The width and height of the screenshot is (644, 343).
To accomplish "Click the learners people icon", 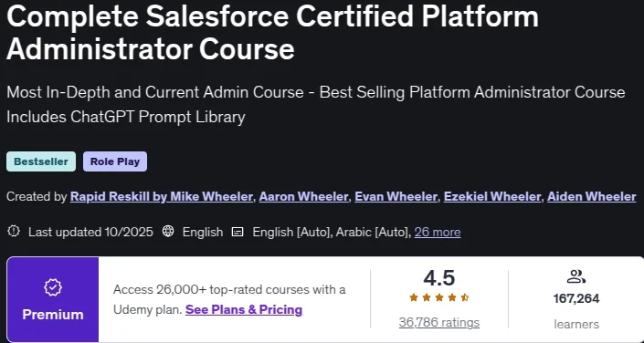I will point(575,276).
